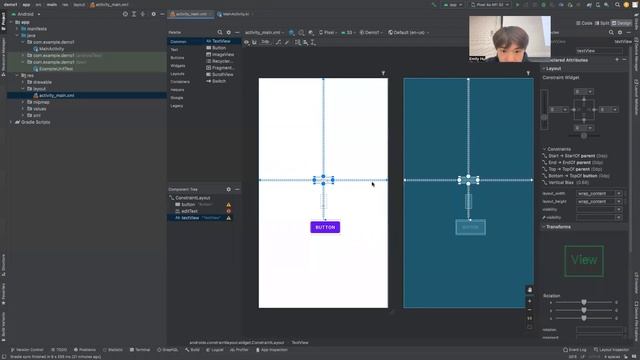
Task: Toggle view options eye icon
Action: click(x=246, y=42)
